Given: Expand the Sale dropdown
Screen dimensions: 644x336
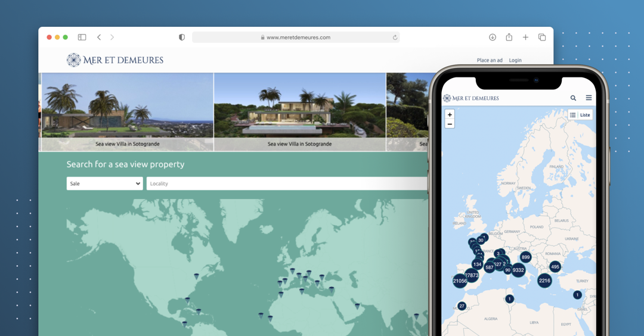Looking at the screenshot, I should coord(105,183).
